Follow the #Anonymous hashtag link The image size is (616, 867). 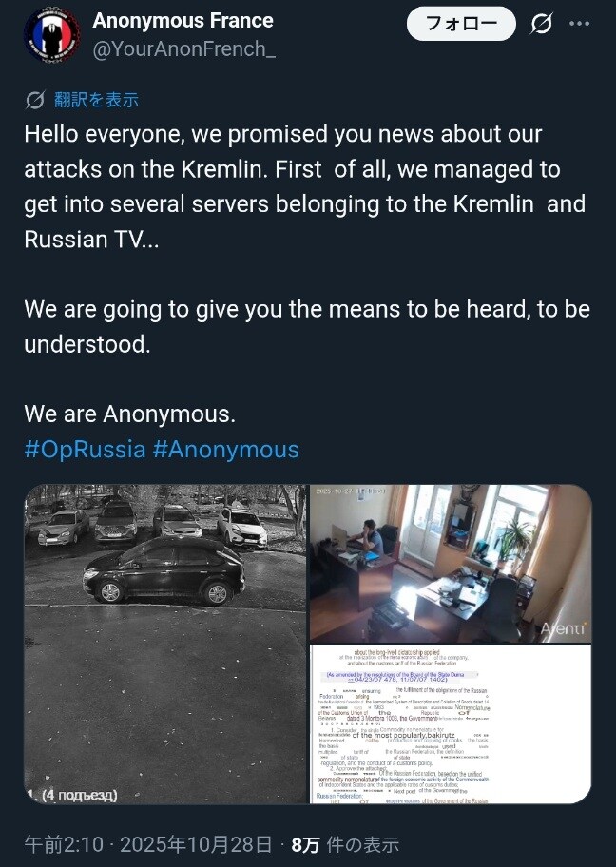point(225,450)
